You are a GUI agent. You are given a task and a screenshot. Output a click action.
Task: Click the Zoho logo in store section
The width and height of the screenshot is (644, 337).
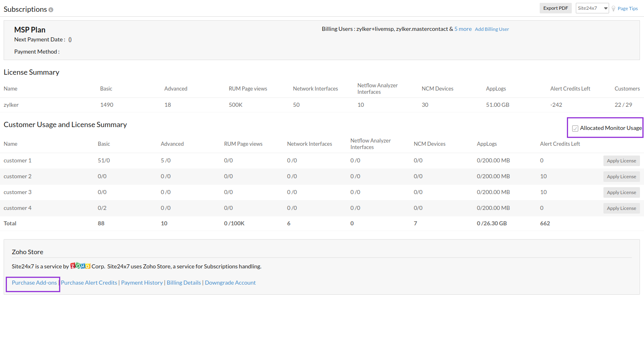[x=80, y=266]
